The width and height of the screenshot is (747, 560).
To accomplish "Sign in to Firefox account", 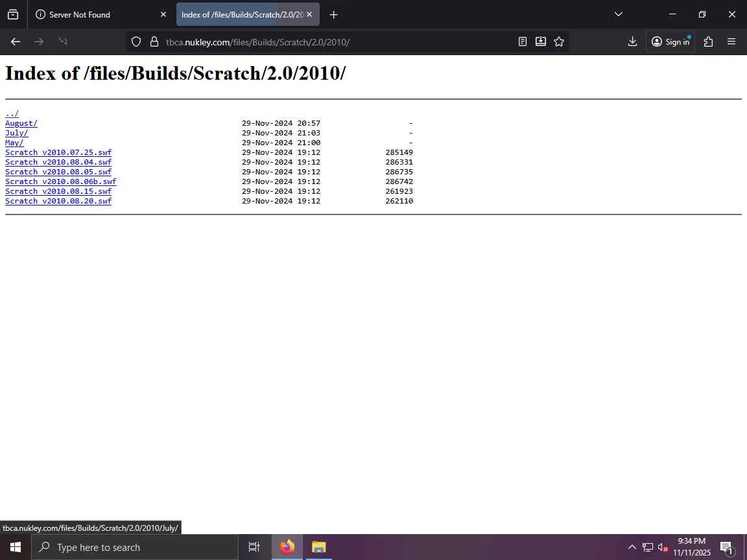I will (670, 42).
